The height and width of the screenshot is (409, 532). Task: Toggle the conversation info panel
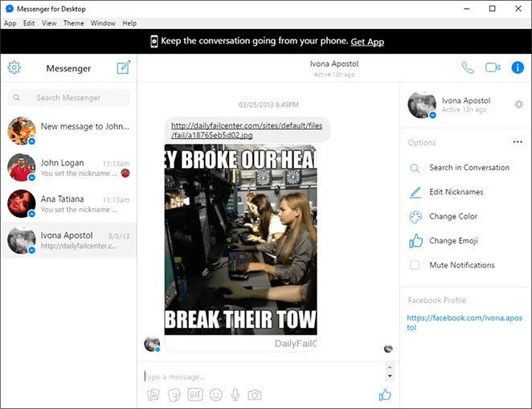pyautogui.click(x=518, y=67)
